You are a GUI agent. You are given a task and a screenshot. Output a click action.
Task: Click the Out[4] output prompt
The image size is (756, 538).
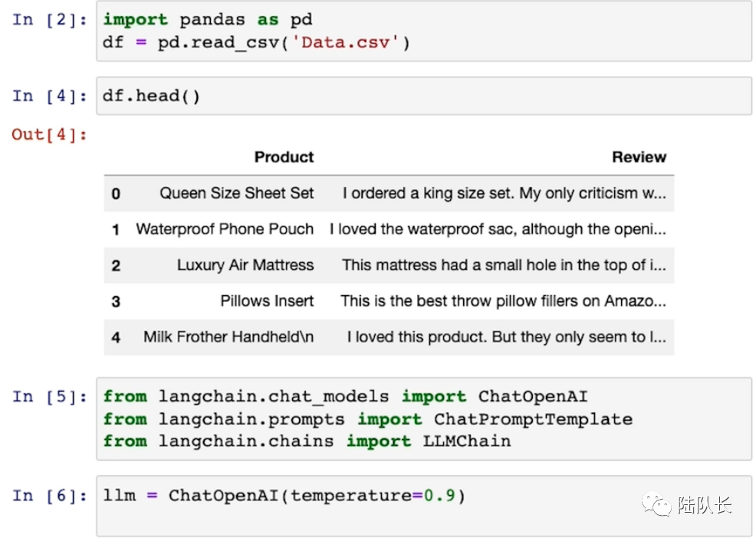click(x=50, y=135)
